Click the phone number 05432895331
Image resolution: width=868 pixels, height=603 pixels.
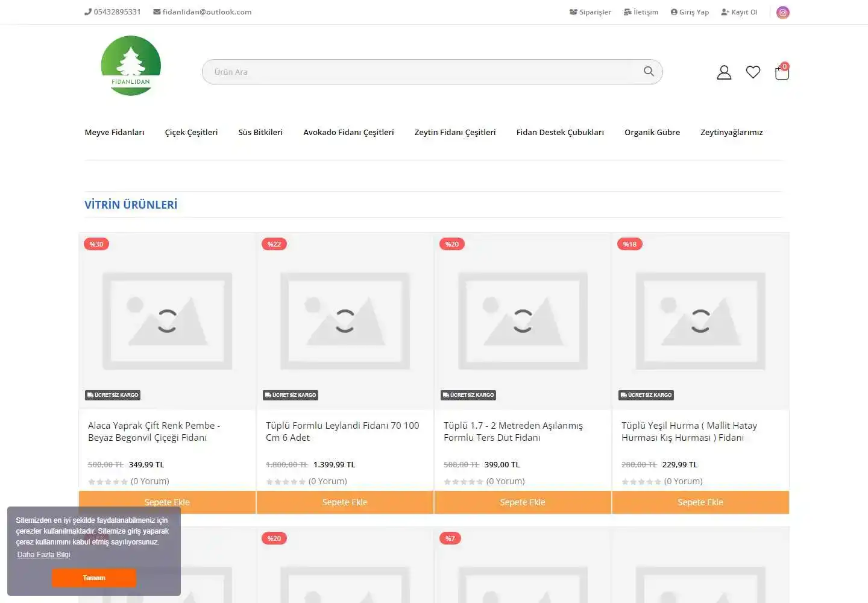click(x=112, y=11)
